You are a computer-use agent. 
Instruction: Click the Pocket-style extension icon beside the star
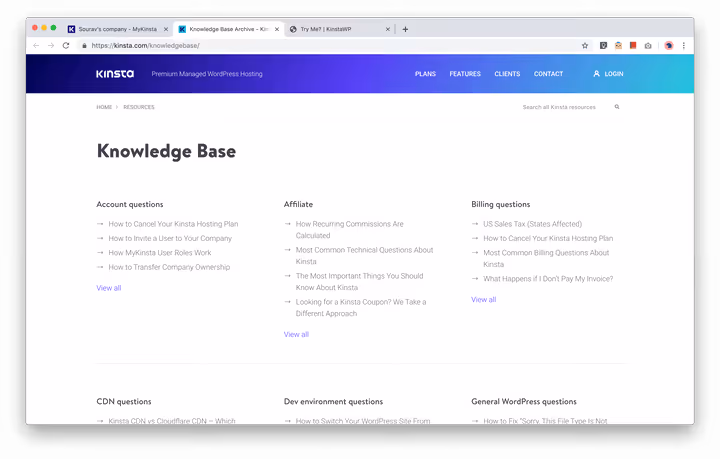tap(603, 45)
